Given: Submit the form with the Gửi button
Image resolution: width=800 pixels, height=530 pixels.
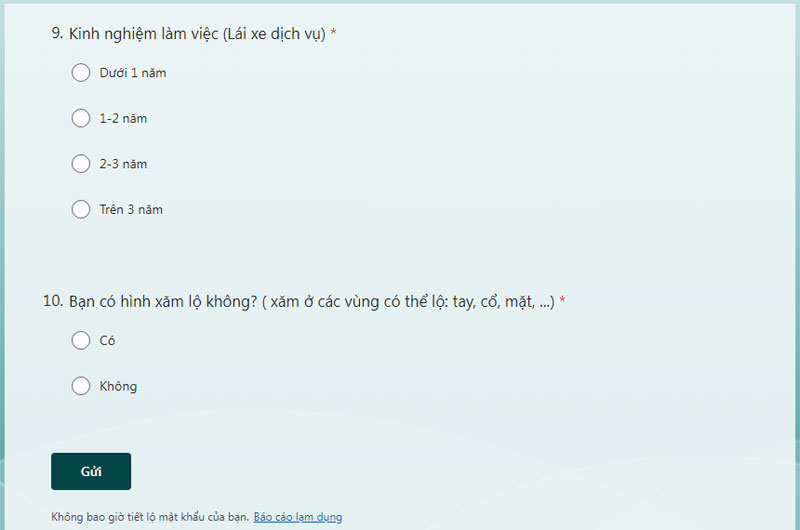Looking at the screenshot, I should click(91, 471).
